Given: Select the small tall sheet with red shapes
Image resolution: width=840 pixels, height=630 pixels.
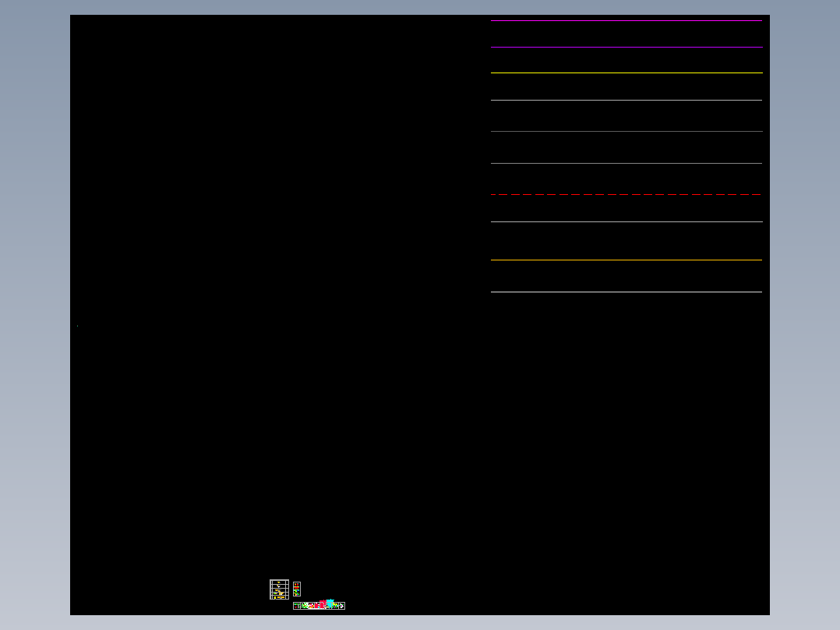Looking at the screenshot, I should click(x=297, y=589).
